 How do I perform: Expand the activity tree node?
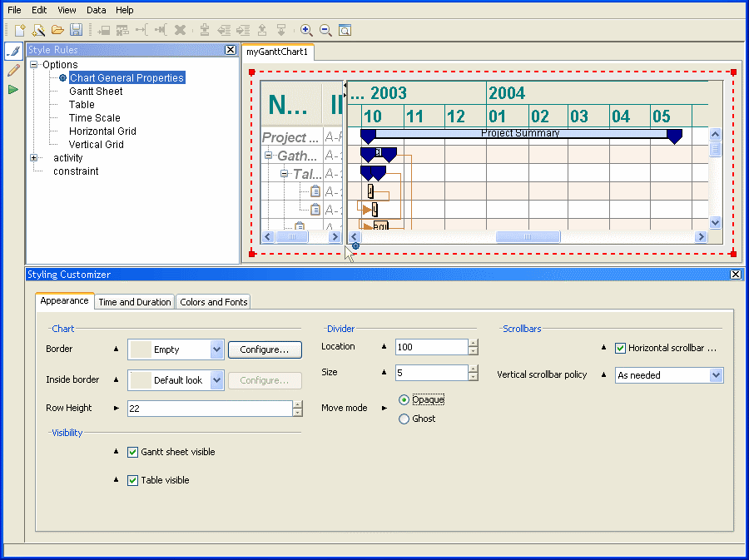tap(34, 157)
